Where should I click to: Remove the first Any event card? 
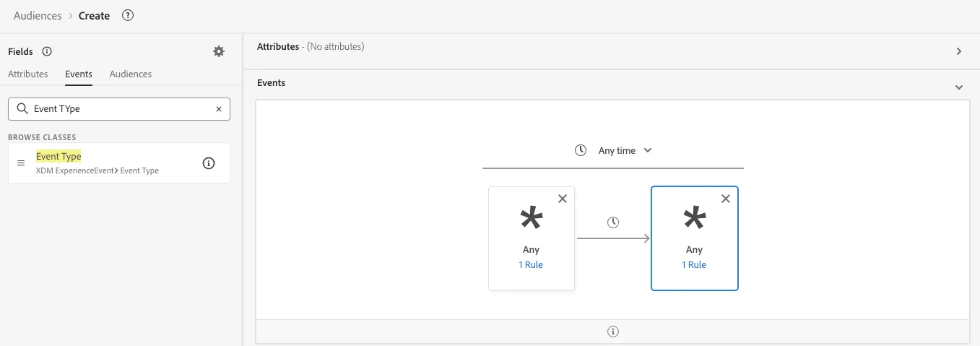(x=563, y=199)
